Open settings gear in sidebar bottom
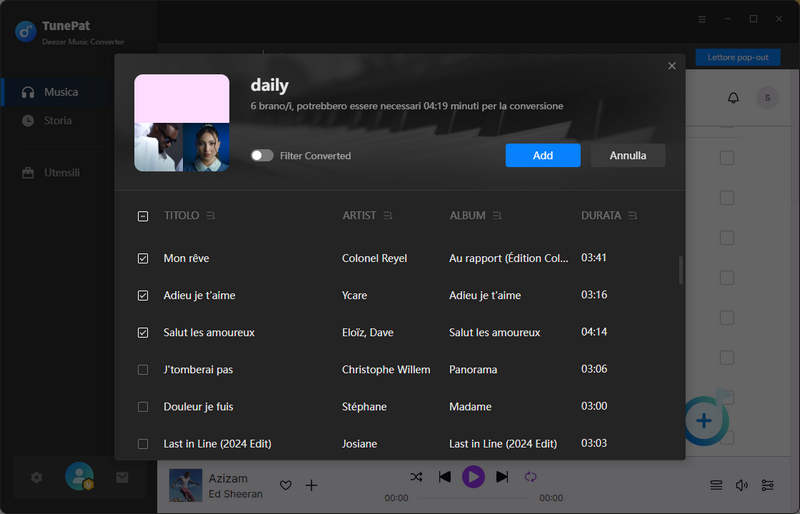Screen dimensions: 800x514 pyautogui.click(x=36, y=477)
